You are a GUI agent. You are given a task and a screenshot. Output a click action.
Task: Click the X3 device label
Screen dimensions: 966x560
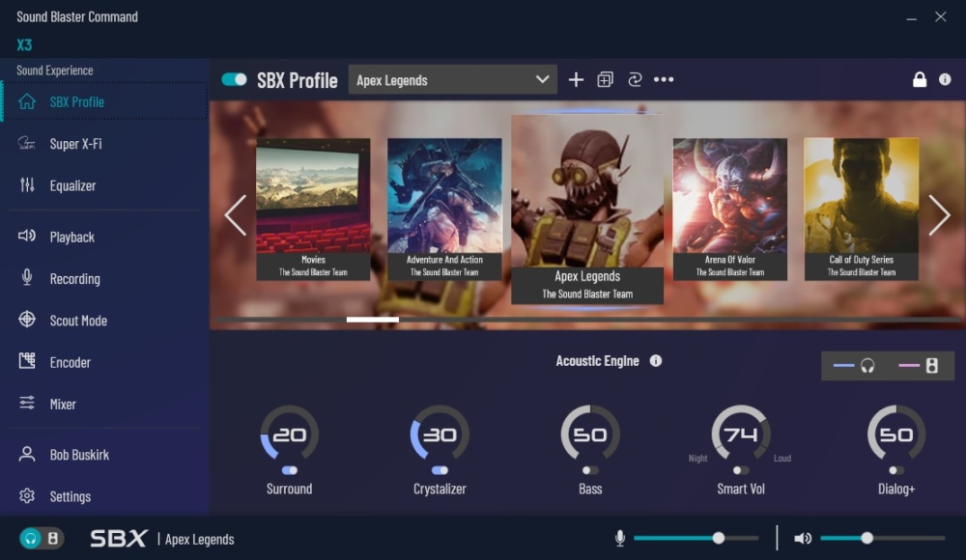point(24,45)
